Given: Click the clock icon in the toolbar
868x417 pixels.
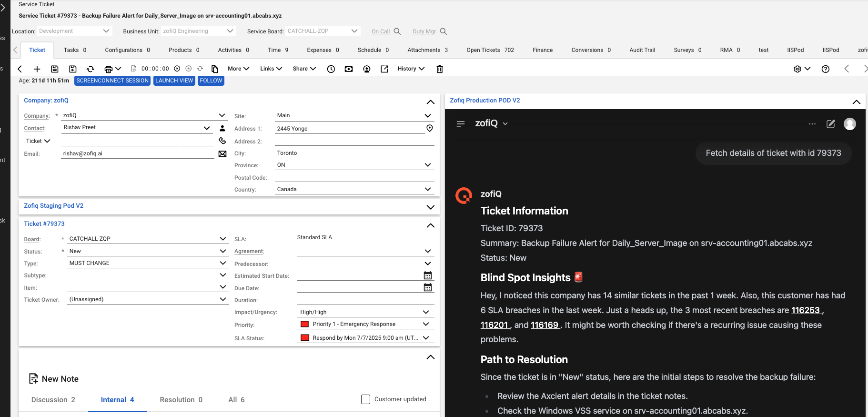Looking at the screenshot, I should [x=331, y=69].
